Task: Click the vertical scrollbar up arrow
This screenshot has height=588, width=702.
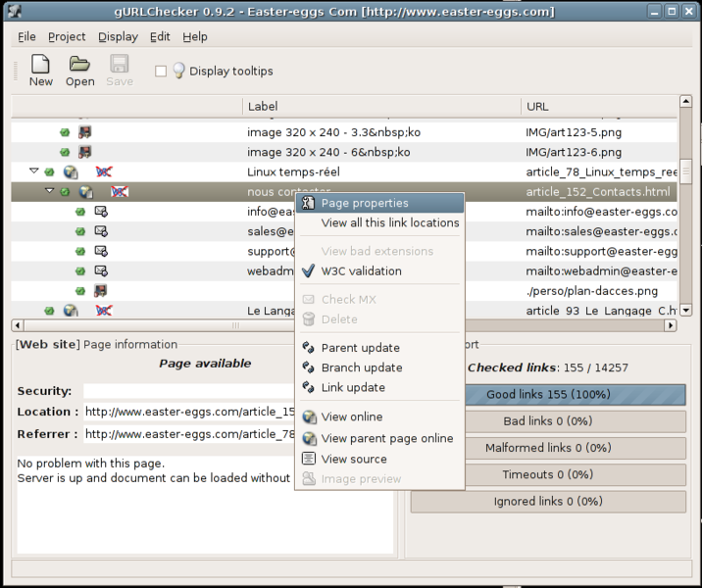Action: (685, 101)
